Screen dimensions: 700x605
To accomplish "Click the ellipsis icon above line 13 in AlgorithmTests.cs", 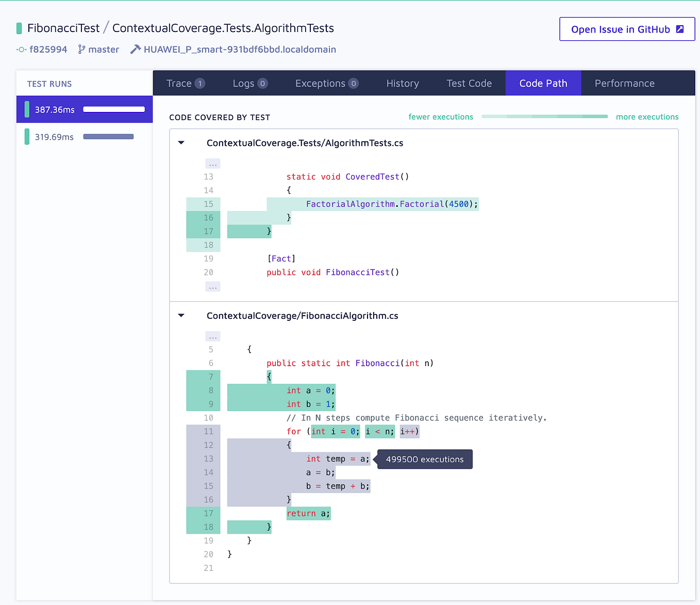I will coord(213,163).
